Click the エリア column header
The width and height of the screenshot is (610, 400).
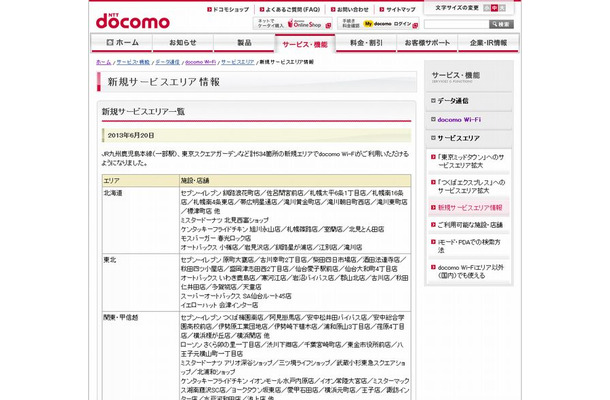coord(140,181)
